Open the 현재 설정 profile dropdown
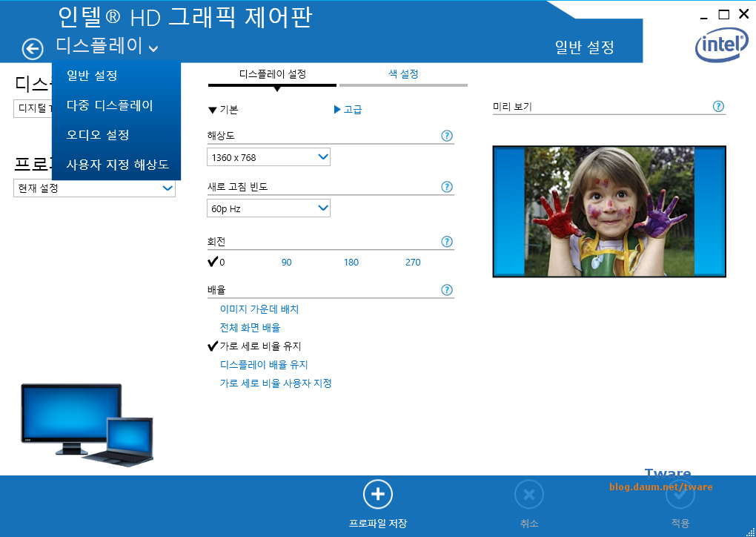This screenshot has width=756, height=537. pyautogui.click(x=94, y=188)
